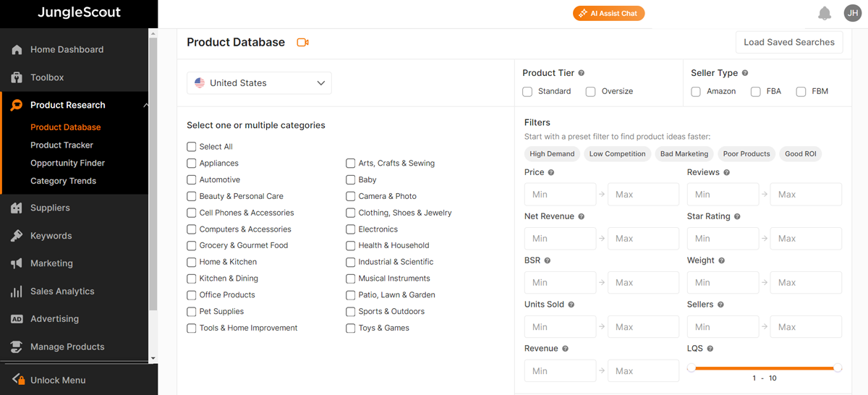Click the Home Dashboard house icon
The width and height of the screenshot is (868, 395).
(x=17, y=50)
